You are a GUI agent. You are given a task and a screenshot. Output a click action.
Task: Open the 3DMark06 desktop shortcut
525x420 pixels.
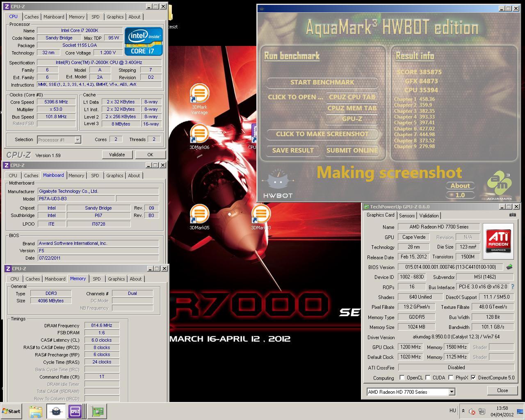pyautogui.click(x=199, y=137)
